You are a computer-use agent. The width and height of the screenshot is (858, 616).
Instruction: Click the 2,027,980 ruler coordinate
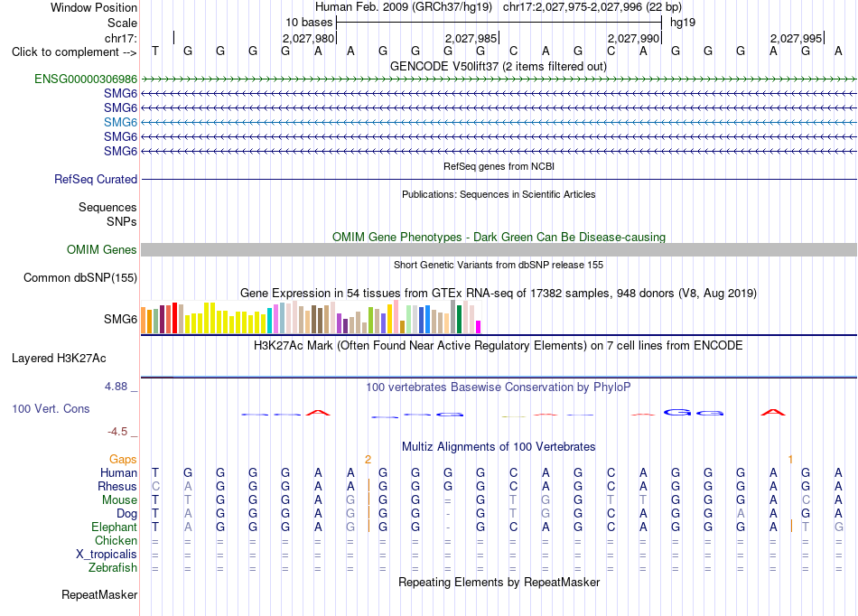pyautogui.click(x=308, y=38)
